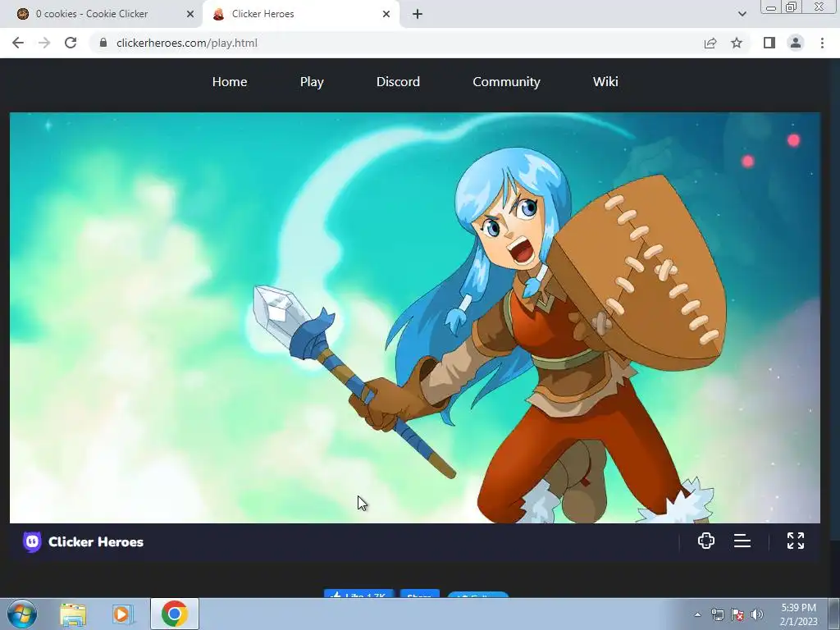
Task: Click the gamepad controls icon
Action: click(x=706, y=541)
